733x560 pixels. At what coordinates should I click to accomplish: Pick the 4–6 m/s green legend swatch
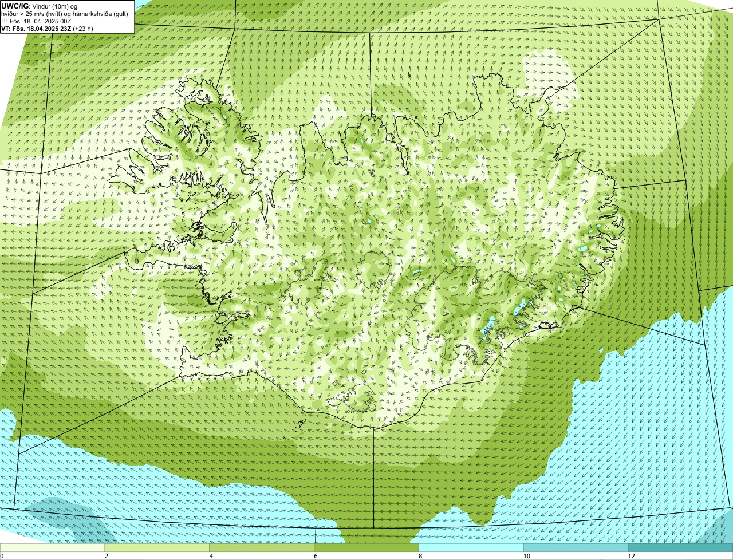point(262,548)
